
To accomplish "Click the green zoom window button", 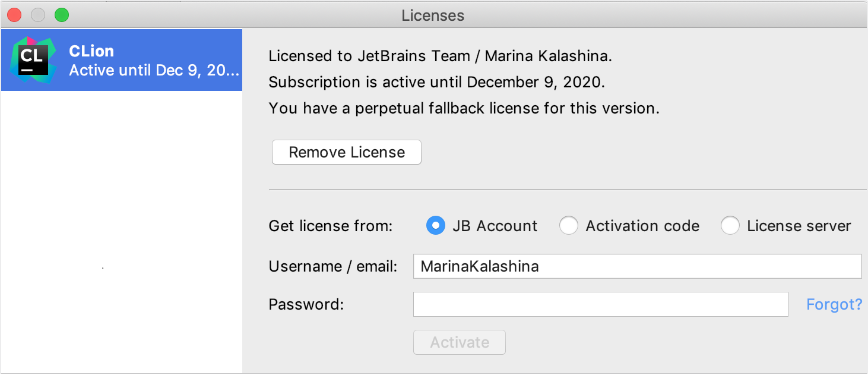I will [x=62, y=15].
